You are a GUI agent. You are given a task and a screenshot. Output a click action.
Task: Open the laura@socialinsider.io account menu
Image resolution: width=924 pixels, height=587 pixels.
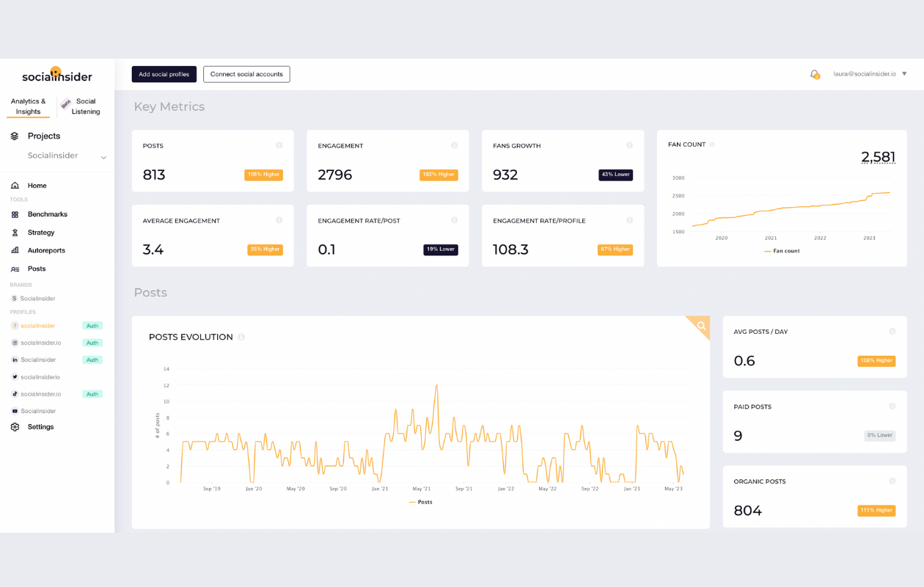click(x=870, y=74)
